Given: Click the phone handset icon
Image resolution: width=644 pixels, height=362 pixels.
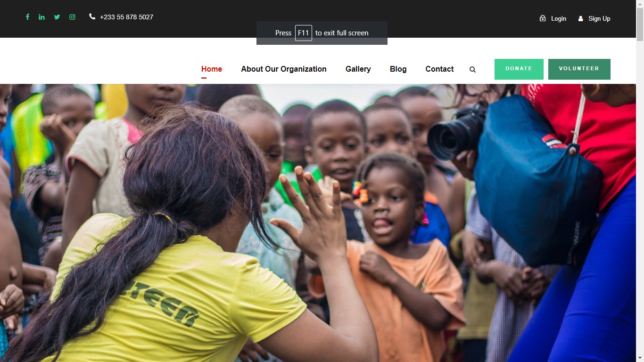Looking at the screenshot, I should point(92,16).
